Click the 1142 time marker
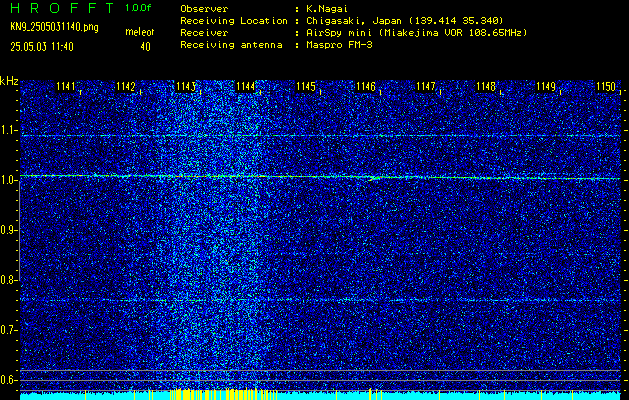Viewport: 629px width, 400px height. click(x=126, y=86)
